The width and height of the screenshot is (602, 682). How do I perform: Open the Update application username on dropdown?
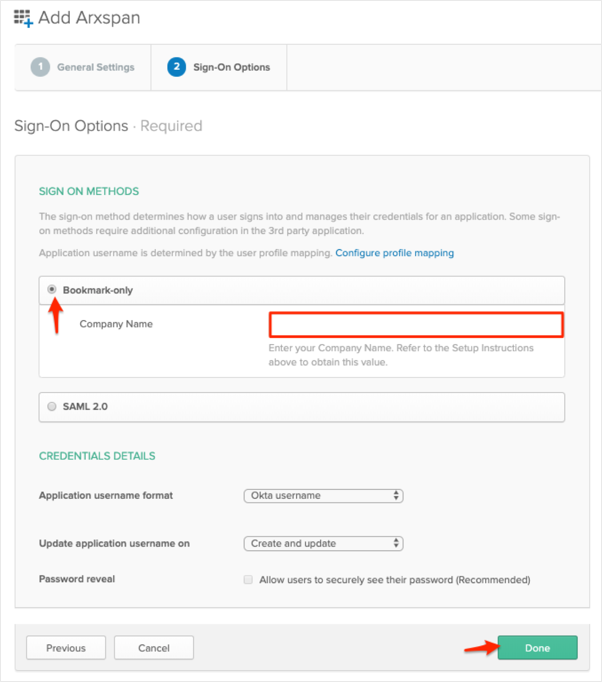tap(322, 543)
